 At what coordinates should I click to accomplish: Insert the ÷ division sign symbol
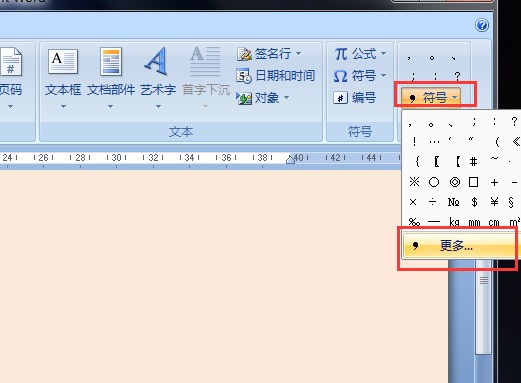pos(432,202)
